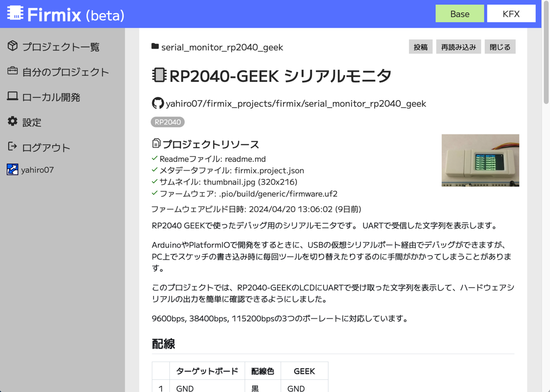Click the chip icon beside the project title

(x=159, y=75)
